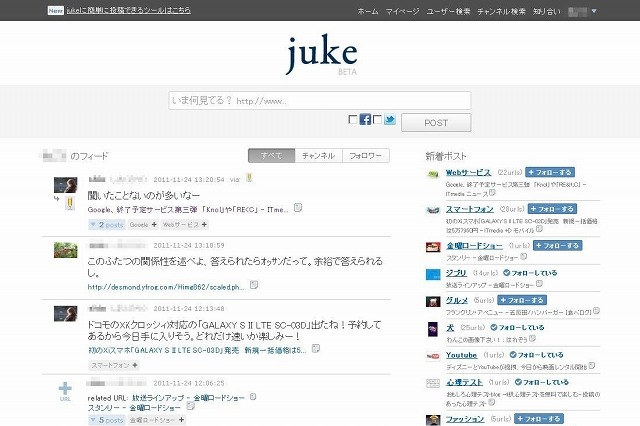Add the Google channel tag
The height and width of the screenshot is (426, 640).
coord(143,224)
